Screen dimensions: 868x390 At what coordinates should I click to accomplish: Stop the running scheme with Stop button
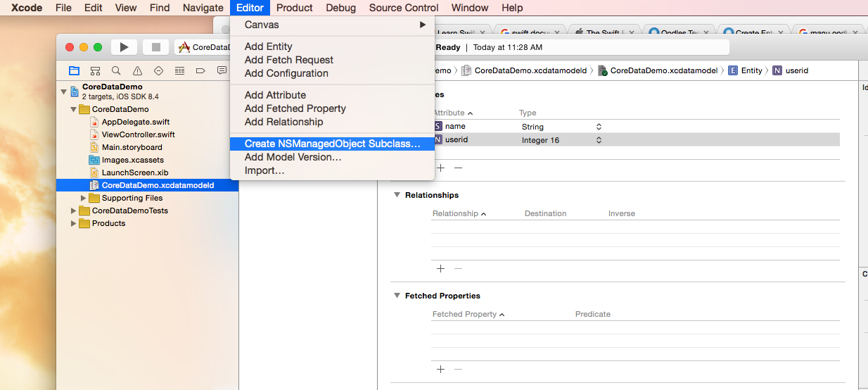[x=155, y=47]
